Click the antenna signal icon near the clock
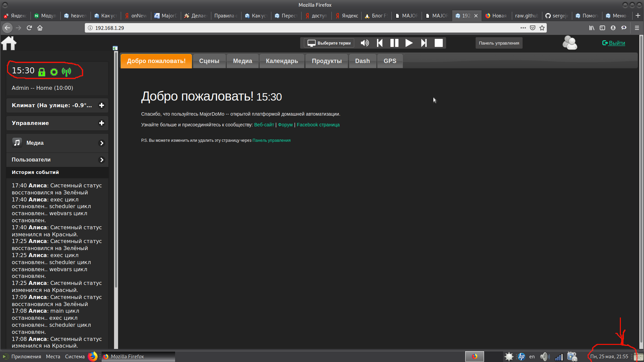 (67, 71)
